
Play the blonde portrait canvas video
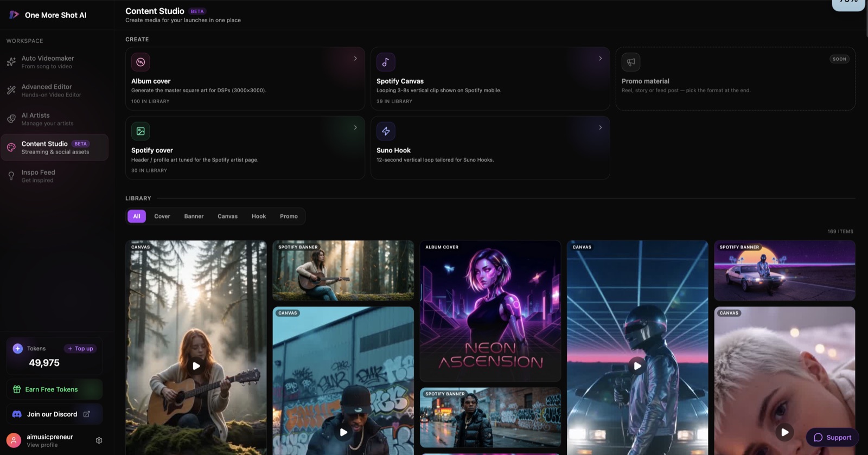pyautogui.click(x=784, y=432)
